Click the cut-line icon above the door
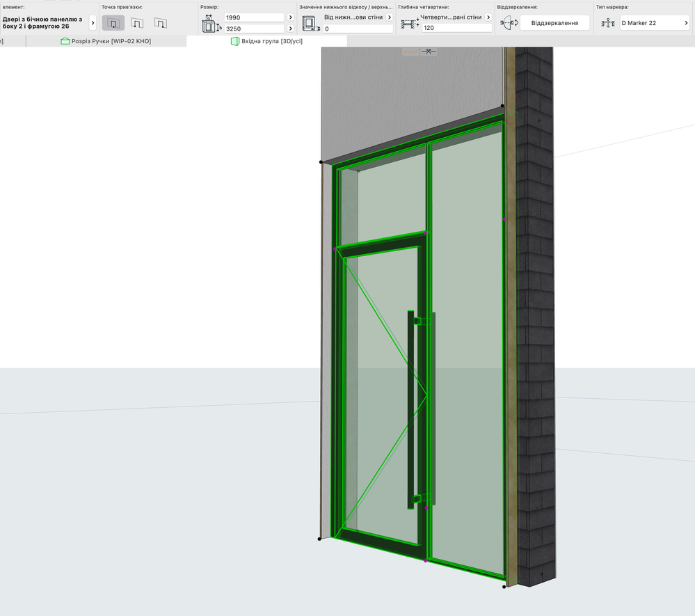 click(429, 51)
